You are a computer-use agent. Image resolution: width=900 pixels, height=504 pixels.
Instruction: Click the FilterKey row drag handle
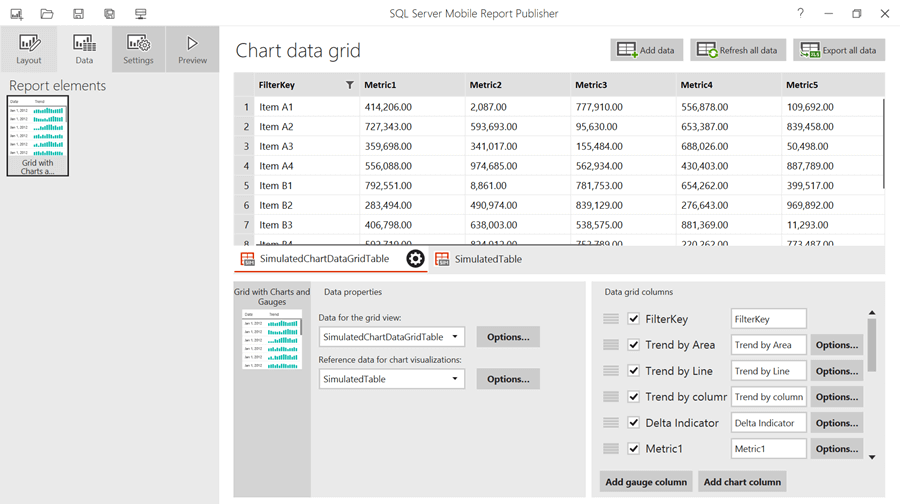[x=611, y=319]
